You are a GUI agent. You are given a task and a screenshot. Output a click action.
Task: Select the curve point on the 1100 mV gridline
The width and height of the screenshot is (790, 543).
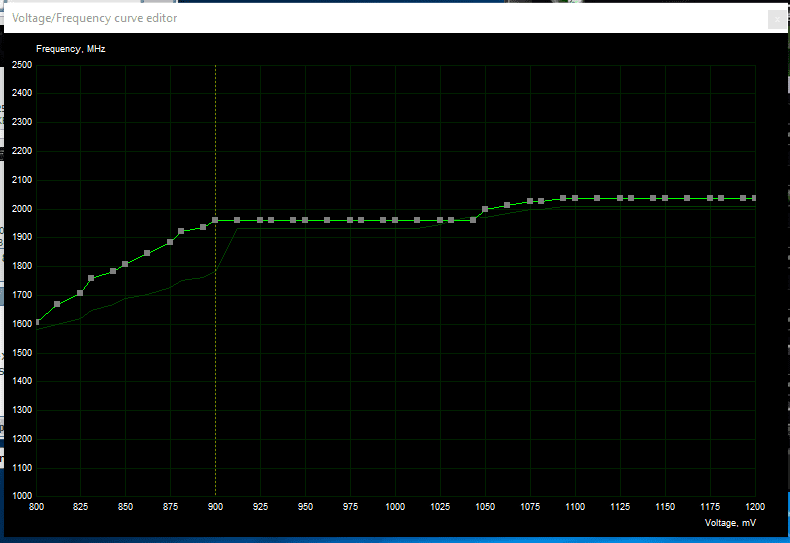pos(575,198)
